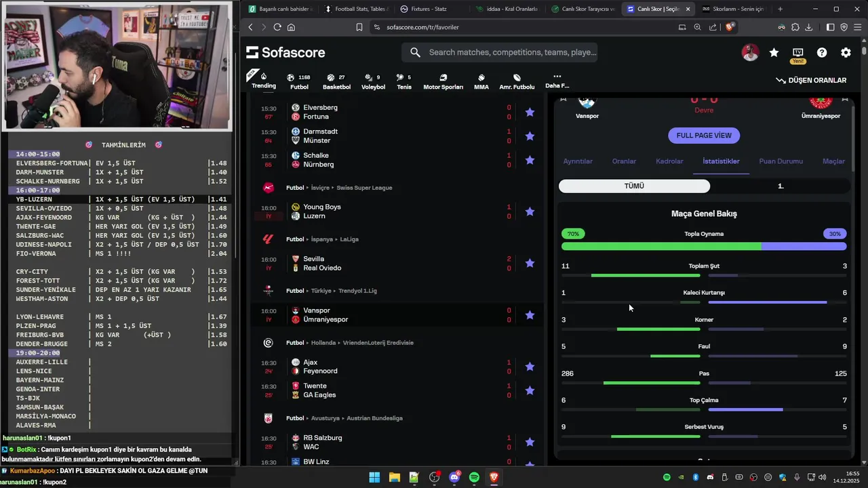Unfavorite the Schalke–Nürnberg match star

(x=530, y=160)
